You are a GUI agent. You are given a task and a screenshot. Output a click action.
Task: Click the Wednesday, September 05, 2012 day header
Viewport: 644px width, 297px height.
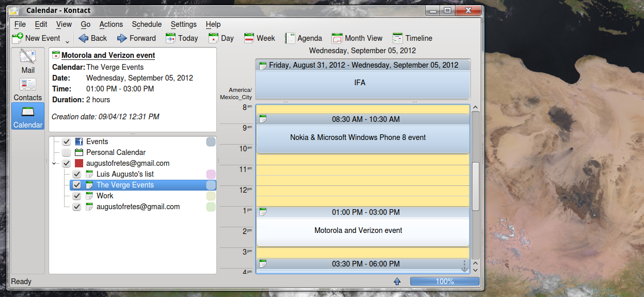pos(363,51)
